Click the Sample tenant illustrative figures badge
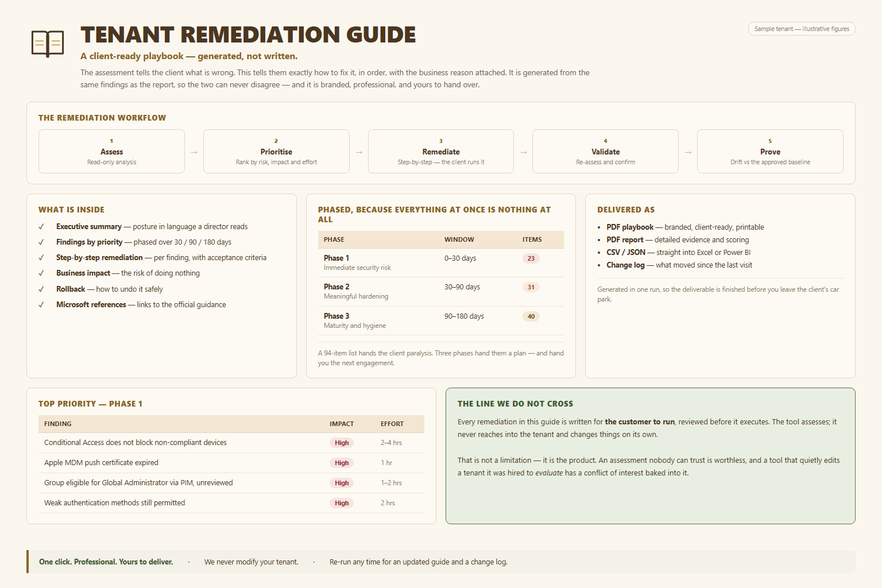882x588 pixels. click(x=802, y=29)
